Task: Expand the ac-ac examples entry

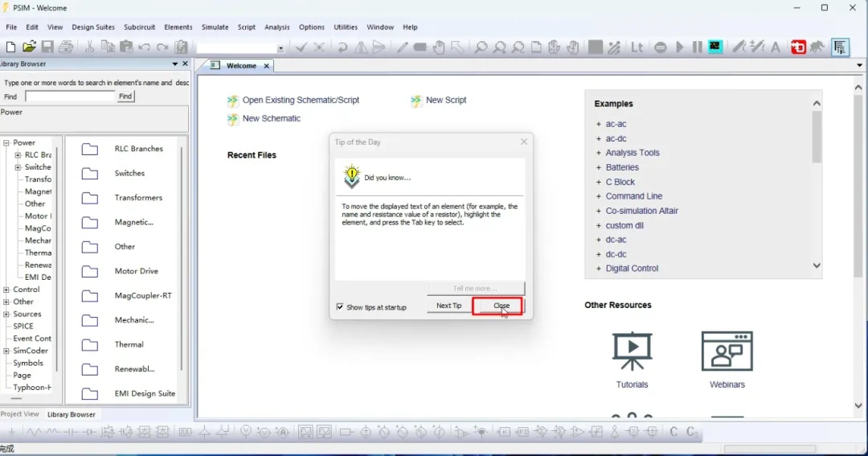Action: coord(599,124)
